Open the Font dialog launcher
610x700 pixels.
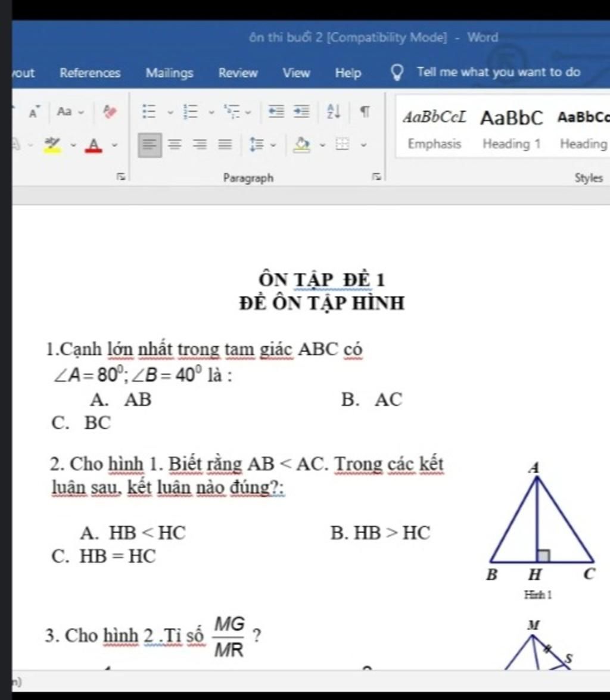click(x=120, y=177)
